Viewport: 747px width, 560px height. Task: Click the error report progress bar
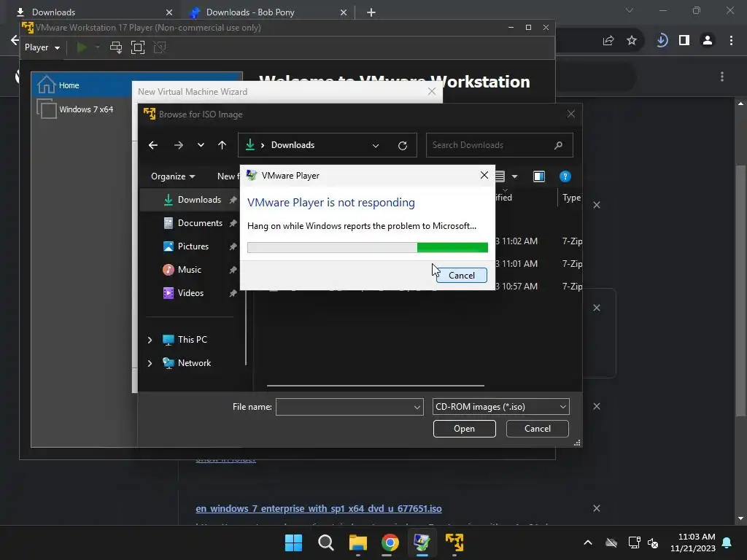click(368, 247)
